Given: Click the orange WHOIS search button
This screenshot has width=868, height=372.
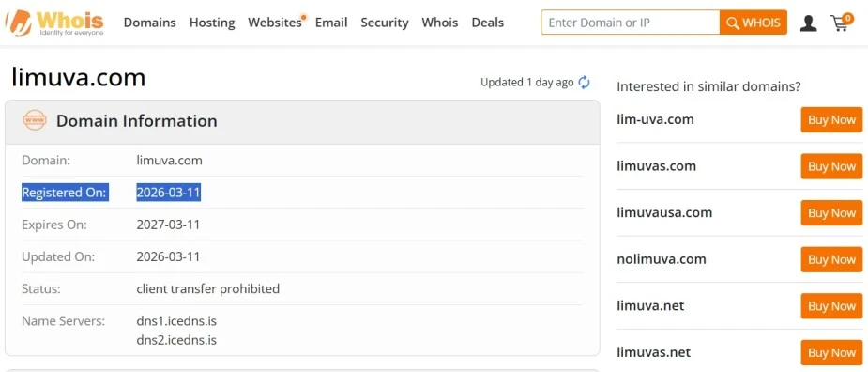Looking at the screenshot, I should click(754, 23).
